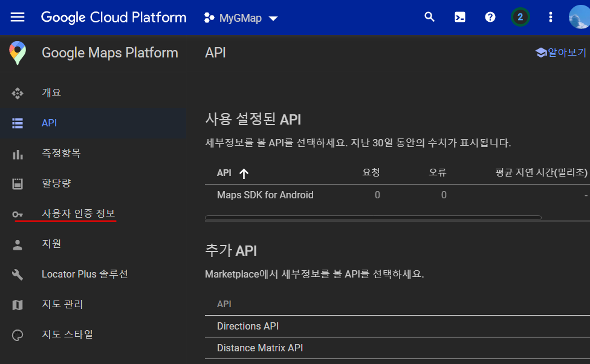Click the 사용 설정된 API heading
The image size is (590, 364).
click(253, 119)
